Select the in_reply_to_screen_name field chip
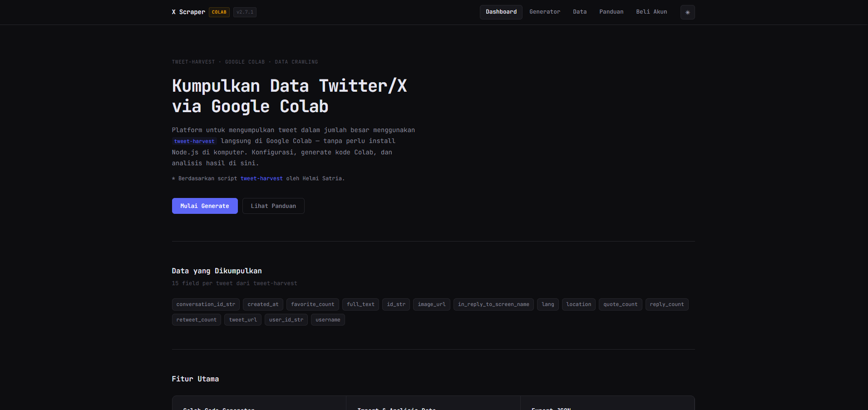Screen dimensions: 868x410 (x=493, y=304)
